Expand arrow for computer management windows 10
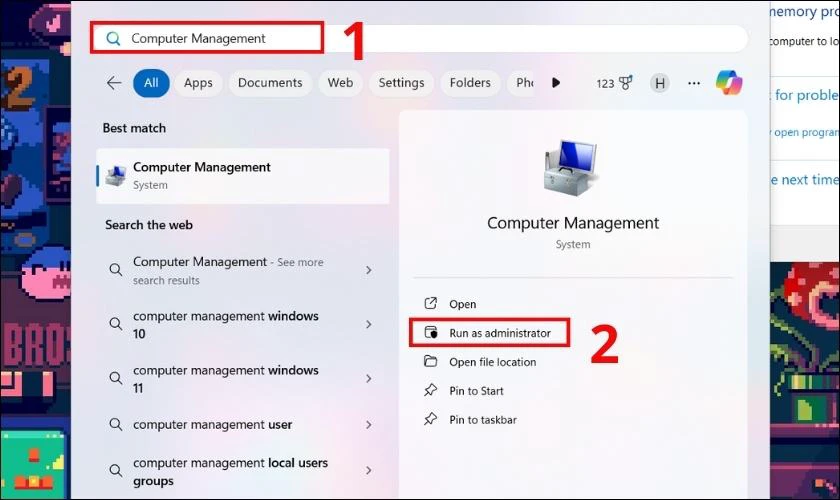 tap(369, 324)
